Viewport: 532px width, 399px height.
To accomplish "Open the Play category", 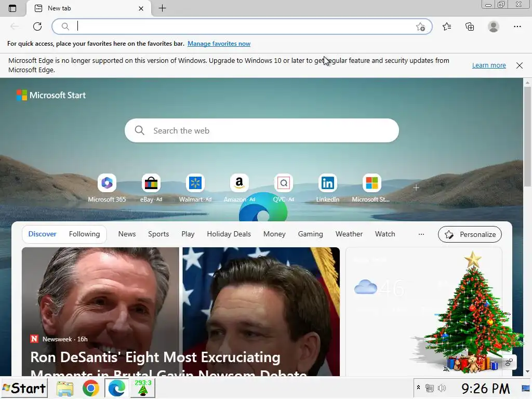I will (x=188, y=234).
